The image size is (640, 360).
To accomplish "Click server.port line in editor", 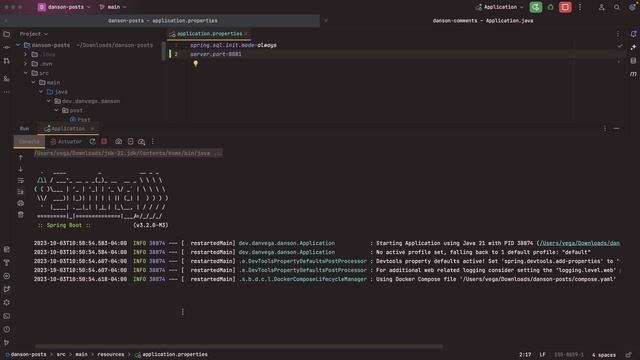I will [216, 54].
